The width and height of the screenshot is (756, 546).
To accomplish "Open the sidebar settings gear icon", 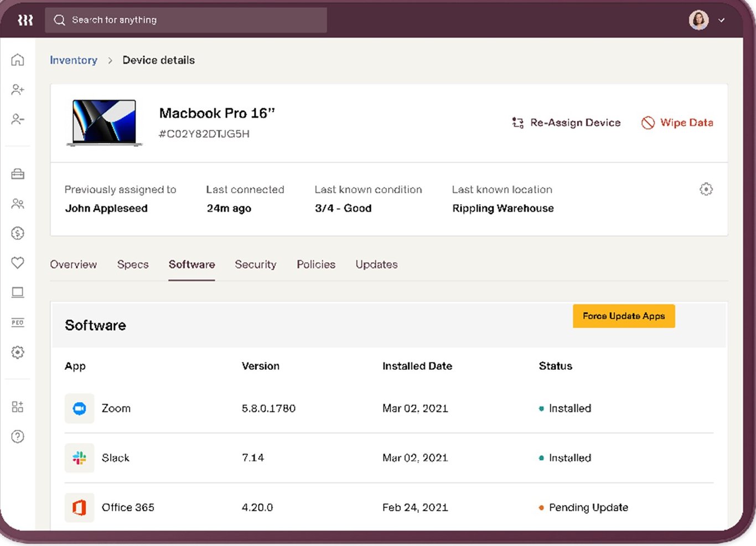I will (x=17, y=352).
